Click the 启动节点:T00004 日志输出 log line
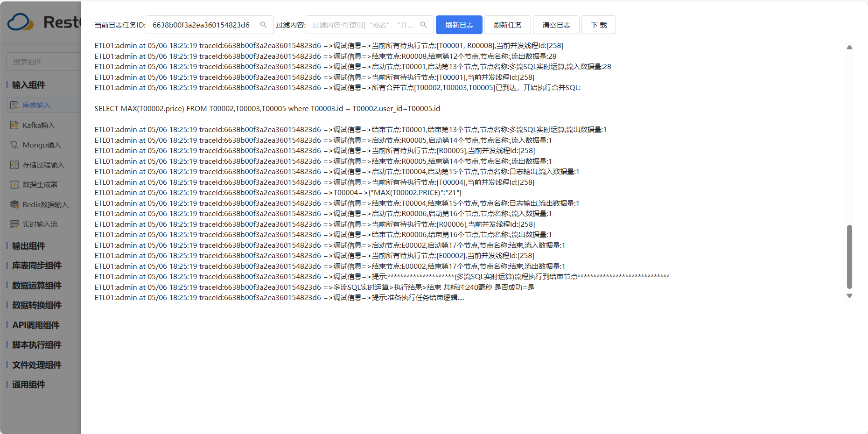The image size is (868, 434). pos(337,171)
